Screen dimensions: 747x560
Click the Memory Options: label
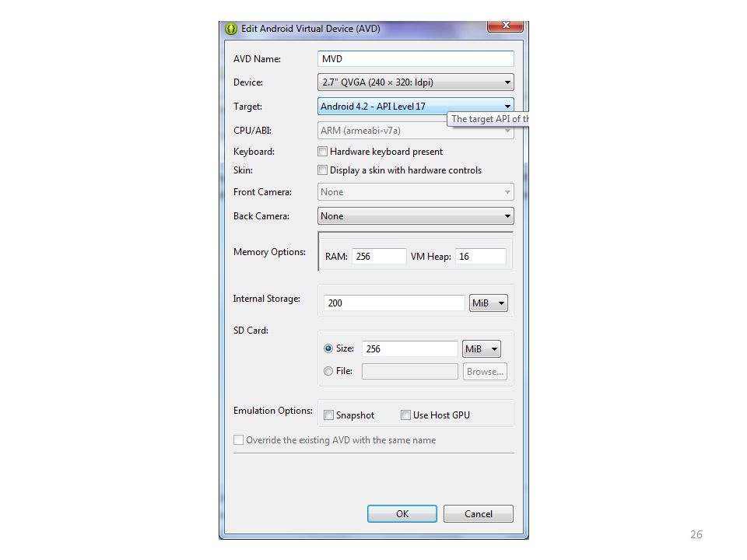click(270, 252)
